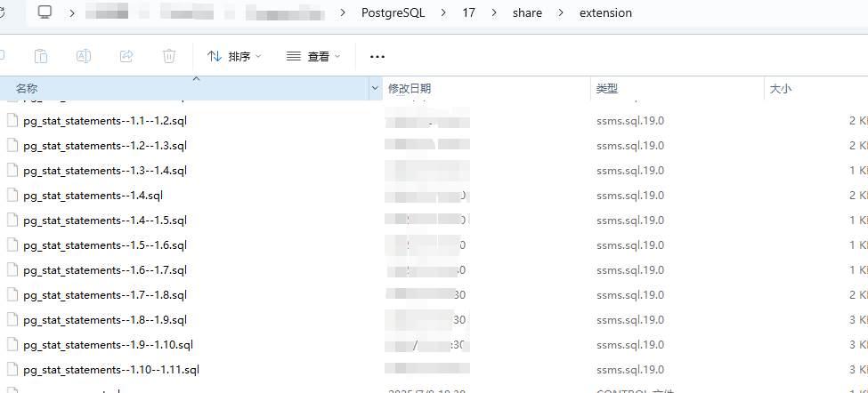
Task: Click file icon of pg_stat_statements--1.6--1.7.sql
Action: click(12, 269)
